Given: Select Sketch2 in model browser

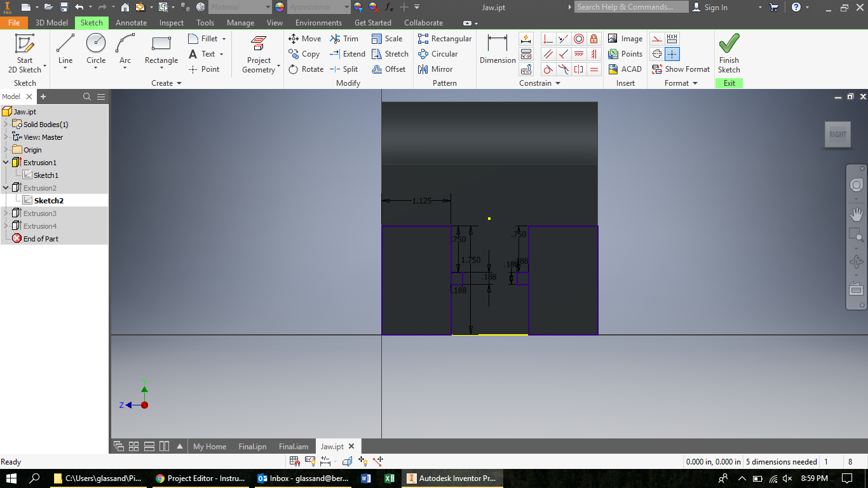Looking at the screenshot, I should pyautogui.click(x=49, y=201).
